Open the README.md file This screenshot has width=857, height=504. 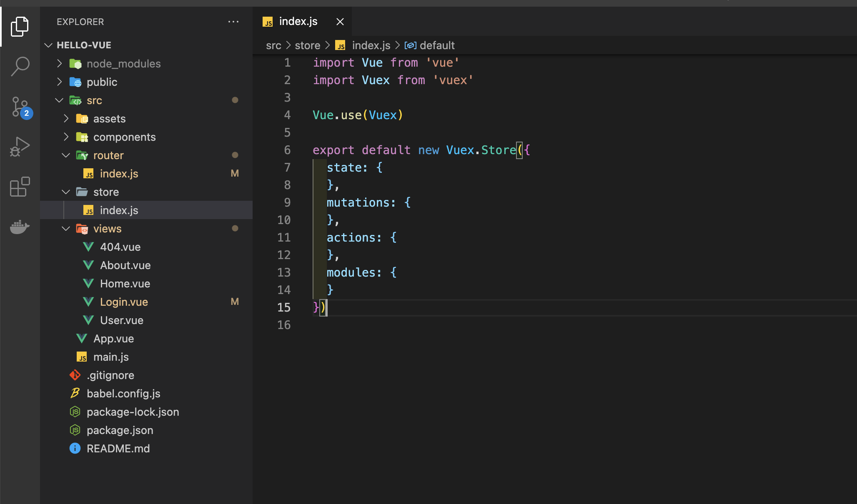(146, 448)
